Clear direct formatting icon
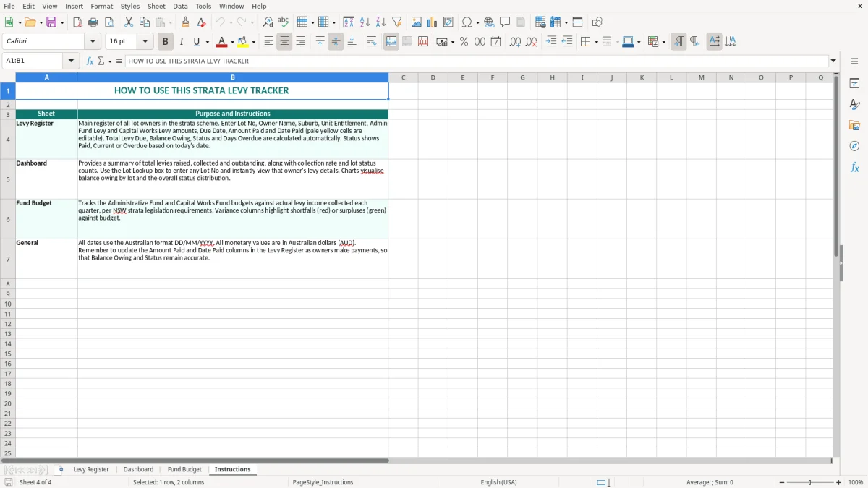This screenshot has height=488, width=868. pyautogui.click(x=201, y=22)
